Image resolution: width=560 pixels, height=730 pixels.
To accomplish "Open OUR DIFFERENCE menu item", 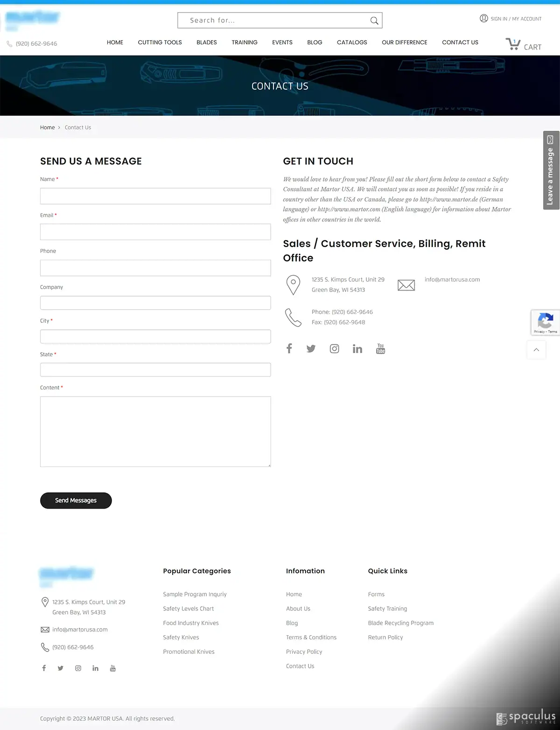I will pyautogui.click(x=405, y=43).
